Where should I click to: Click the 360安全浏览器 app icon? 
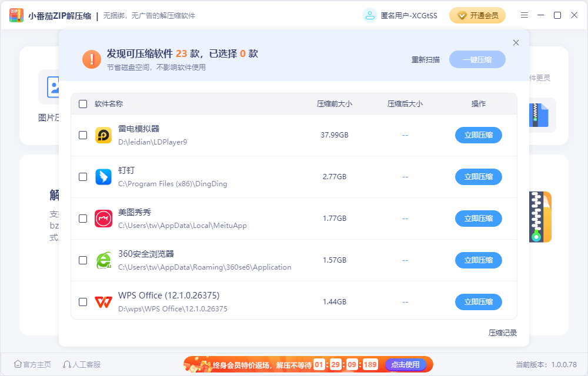tap(103, 260)
